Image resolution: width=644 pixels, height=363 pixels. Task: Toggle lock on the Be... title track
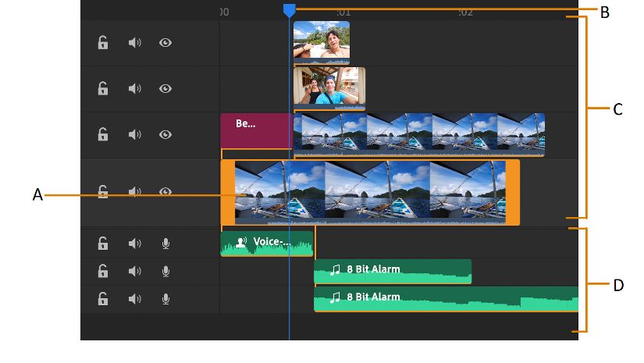102,134
